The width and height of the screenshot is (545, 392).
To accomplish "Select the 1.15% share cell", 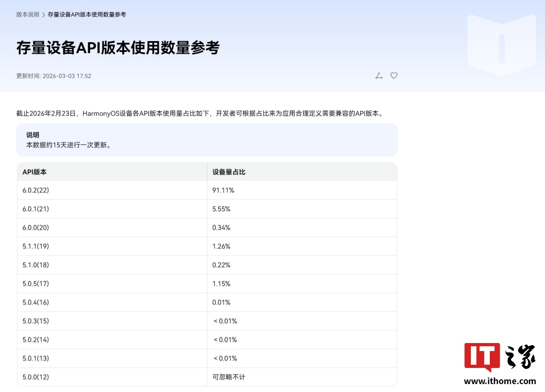I will 302,284.
